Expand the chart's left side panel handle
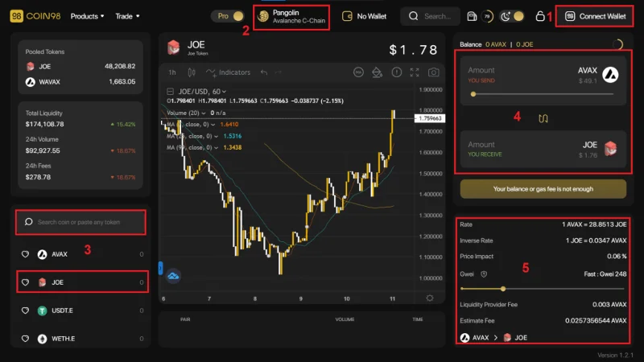 160,269
